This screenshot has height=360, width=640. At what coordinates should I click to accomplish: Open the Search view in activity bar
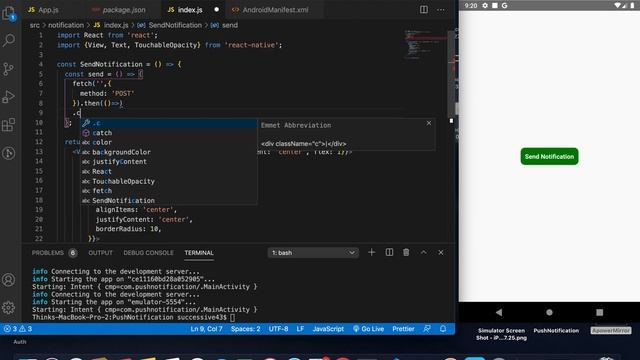click(x=9, y=40)
